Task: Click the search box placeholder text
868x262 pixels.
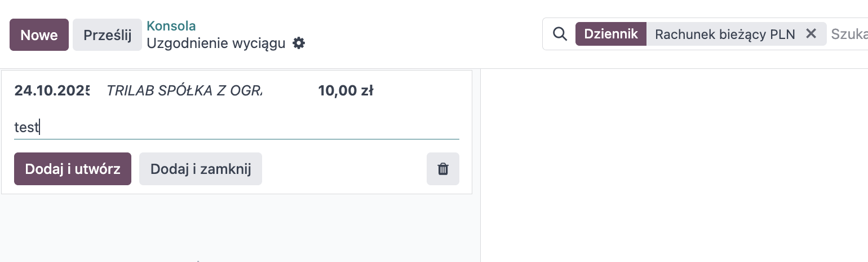Action: 848,34
